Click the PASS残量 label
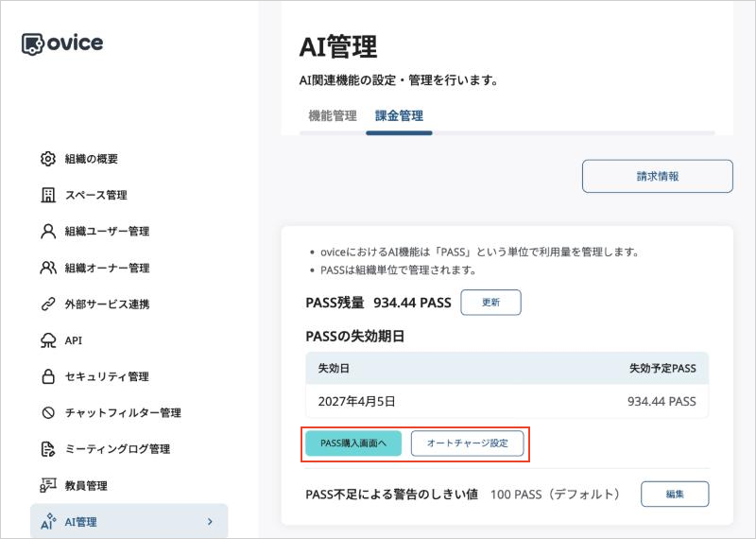 tap(335, 303)
